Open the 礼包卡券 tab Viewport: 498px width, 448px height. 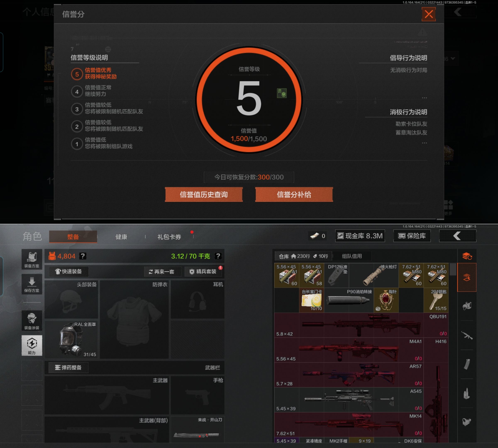pos(169,237)
